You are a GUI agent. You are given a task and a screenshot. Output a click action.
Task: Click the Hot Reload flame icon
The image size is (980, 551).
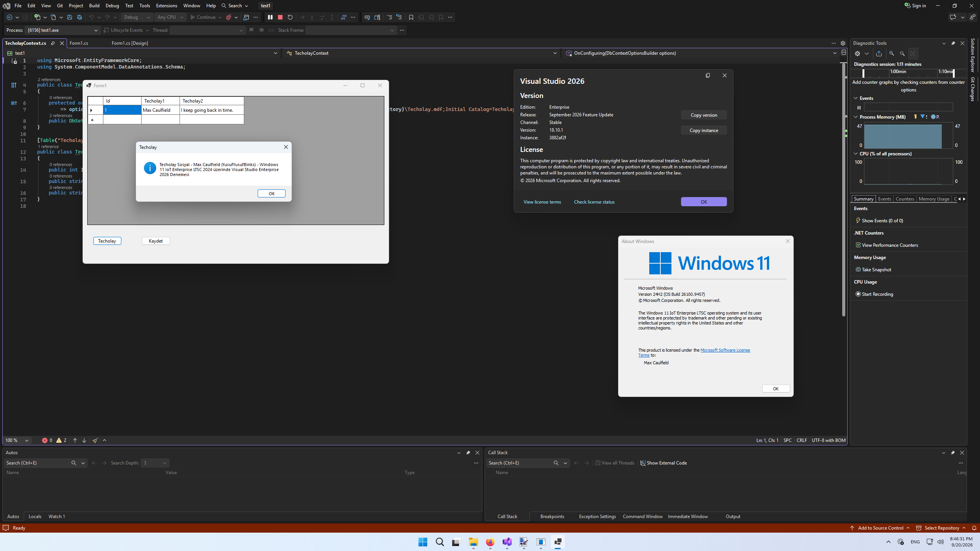229,17
